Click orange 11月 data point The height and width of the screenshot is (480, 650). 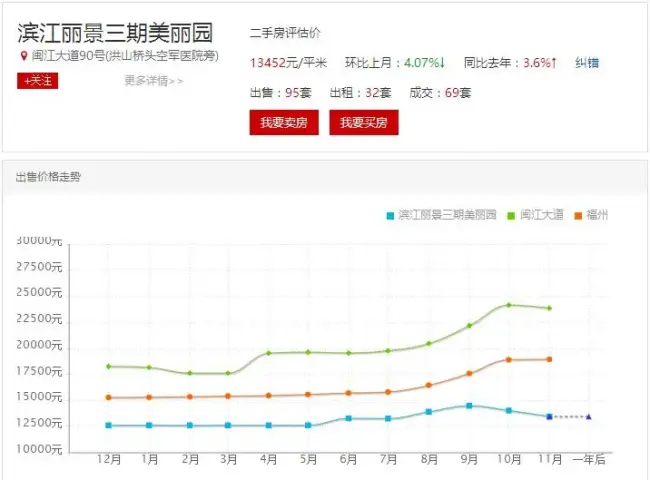tap(549, 359)
